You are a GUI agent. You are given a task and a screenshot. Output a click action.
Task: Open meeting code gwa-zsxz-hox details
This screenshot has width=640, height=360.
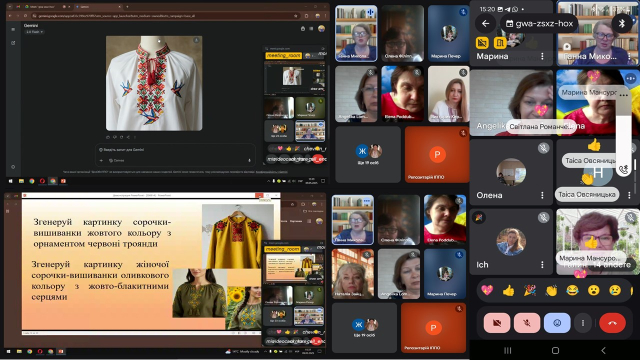539,24
